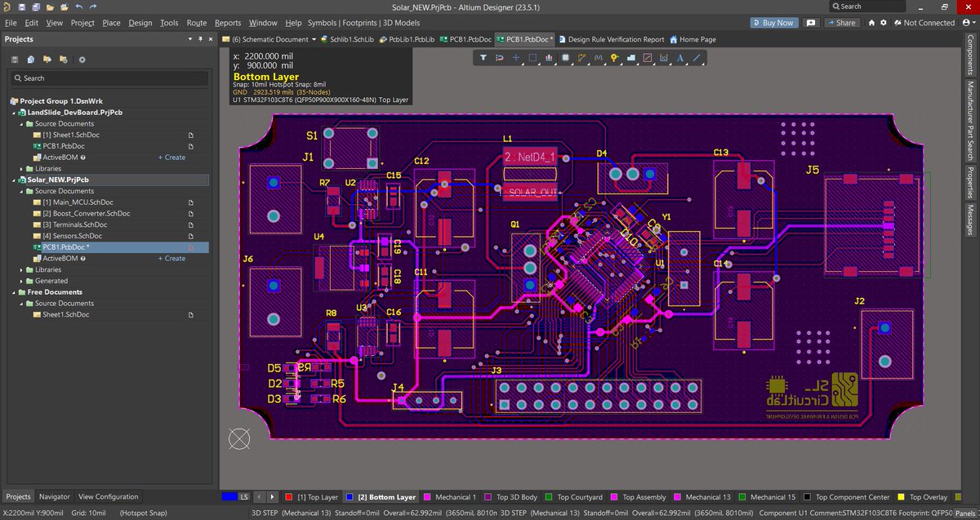Click the Top Overlay yellow color swatch
The image size is (980, 520).
pyautogui.click(x=902, y=496)
